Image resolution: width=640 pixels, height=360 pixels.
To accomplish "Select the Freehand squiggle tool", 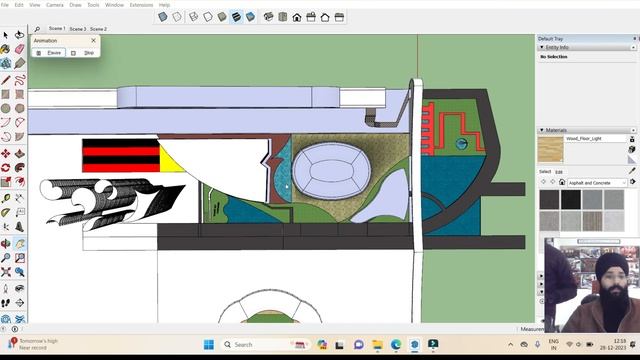I will (20, 80).
